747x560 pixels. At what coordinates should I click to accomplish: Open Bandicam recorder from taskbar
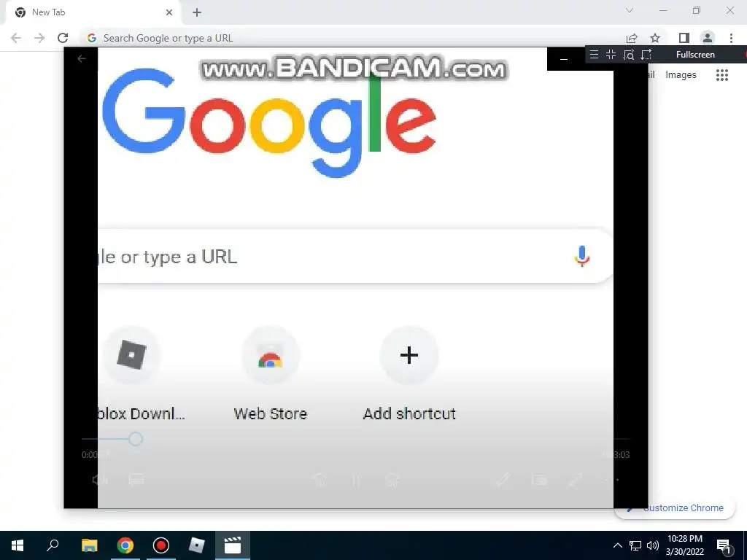[x=161, y=545]
